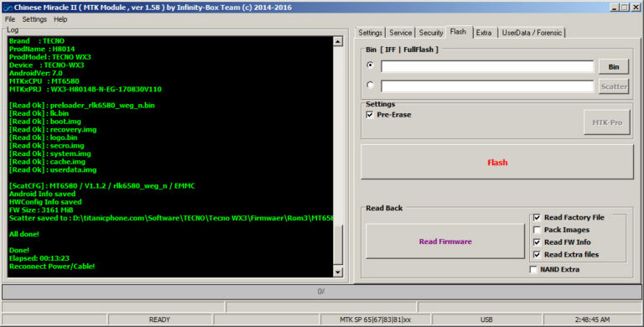
Task: Select the first Bin radio button
Action: pyautogui.click(x=370, y=65)
